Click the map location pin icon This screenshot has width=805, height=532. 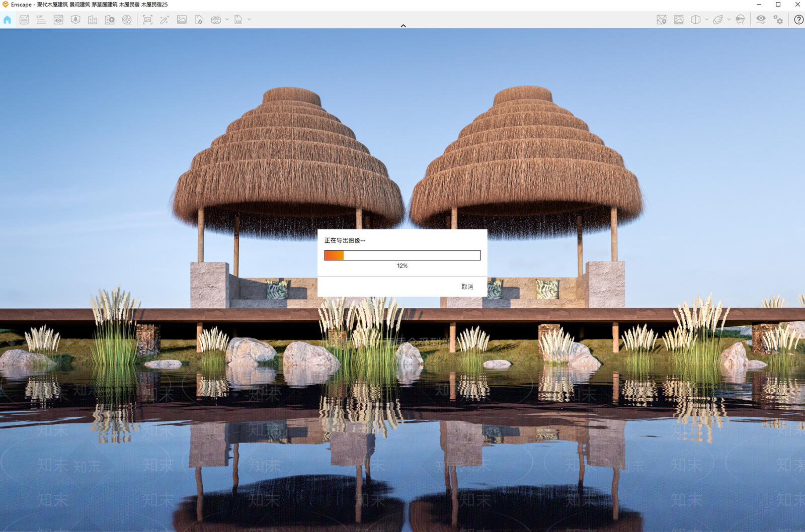662,20
